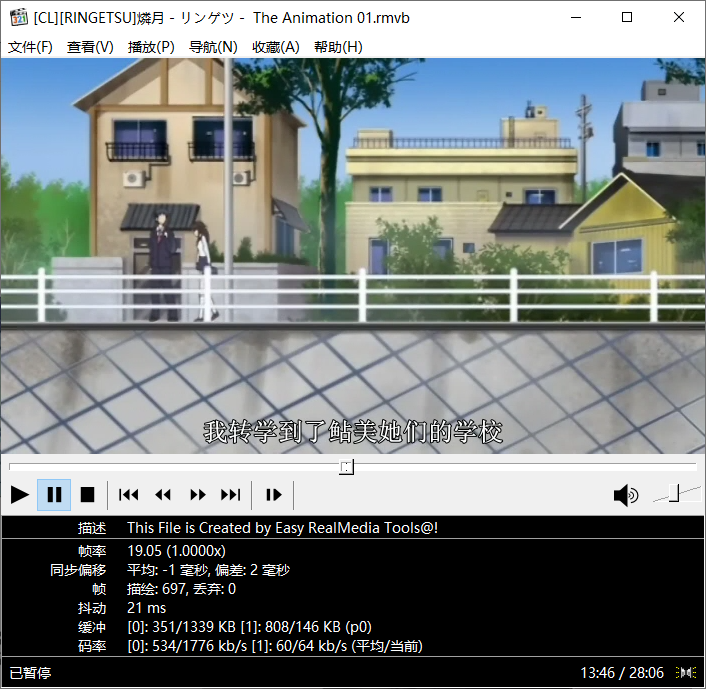Image resolution: width=706 pixels, height=689 pixels.
Task: Decrease playback speed with rewind icon
Action: [163, 494]
